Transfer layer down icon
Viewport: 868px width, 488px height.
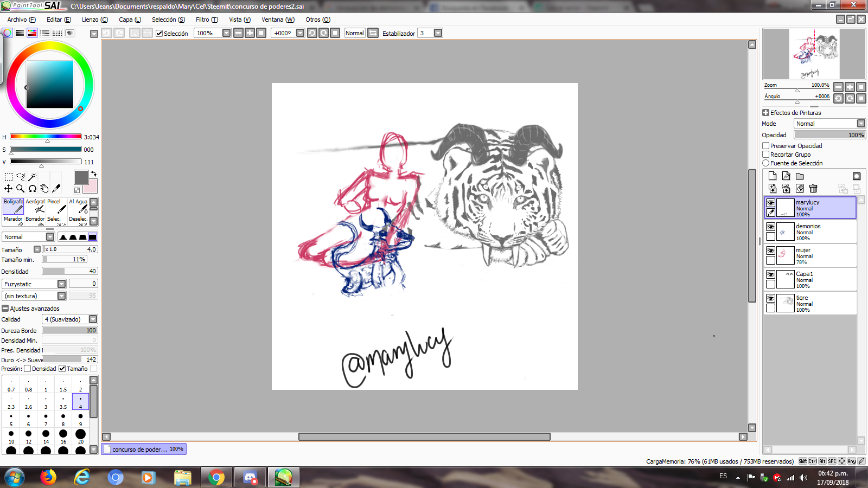click(773, 189)
